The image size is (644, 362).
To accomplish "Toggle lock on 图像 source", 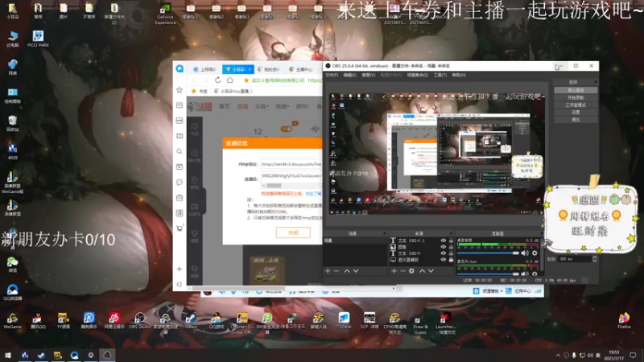I will (x=451, y=247).
